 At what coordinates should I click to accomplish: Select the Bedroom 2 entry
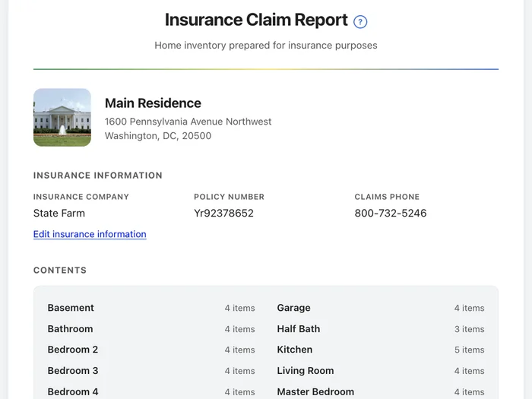[151, 350]
